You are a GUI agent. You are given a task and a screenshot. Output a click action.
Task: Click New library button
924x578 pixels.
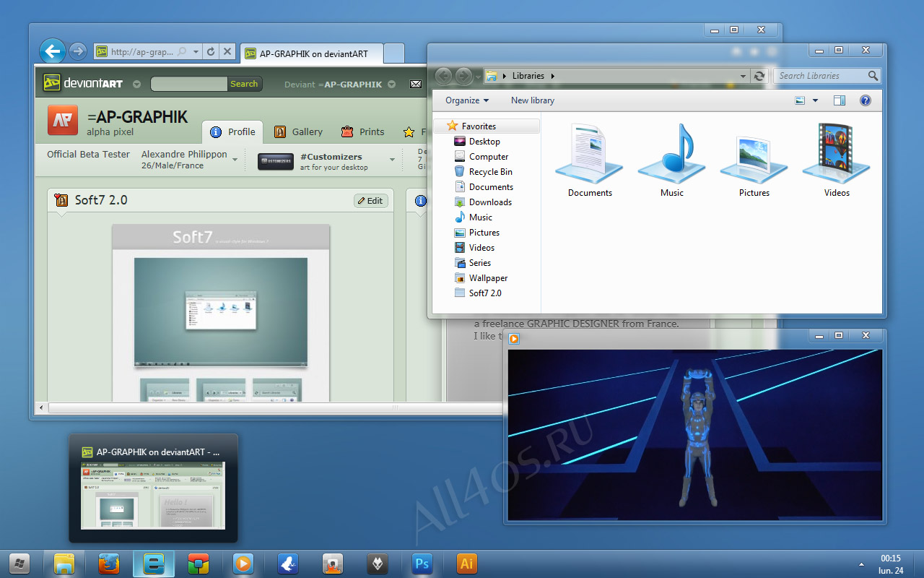533,100
